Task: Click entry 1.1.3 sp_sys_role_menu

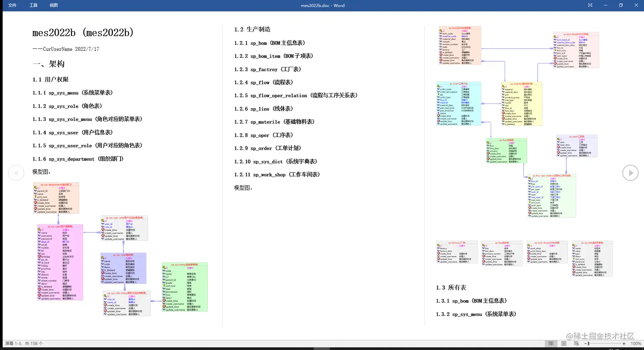Action: [87, 119]
